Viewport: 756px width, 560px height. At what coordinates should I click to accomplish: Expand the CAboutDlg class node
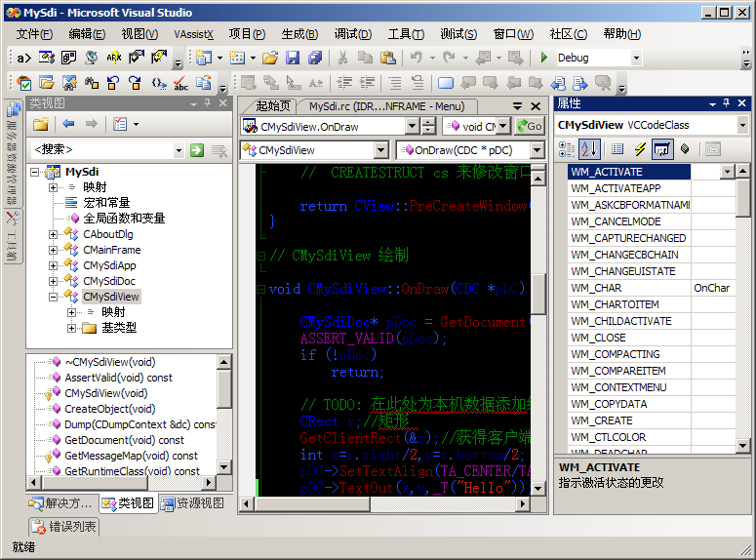[53, 234]
